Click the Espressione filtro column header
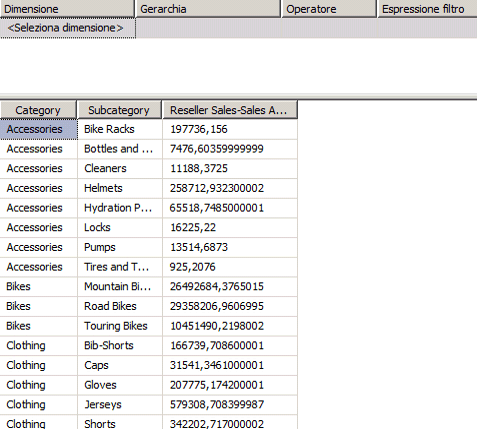The width and height of the screenshot is (477, 429). [427, 9]
